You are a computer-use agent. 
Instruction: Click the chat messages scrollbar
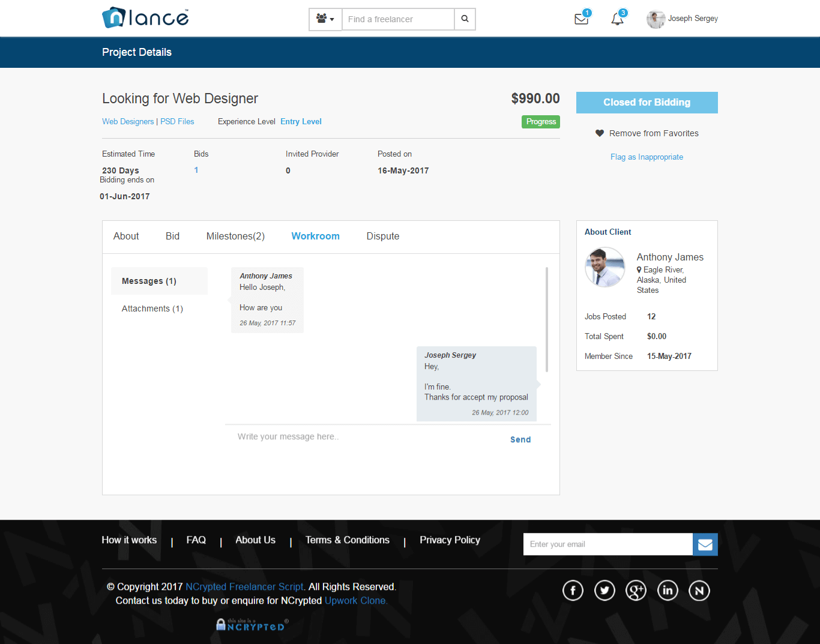coord(546,319)
